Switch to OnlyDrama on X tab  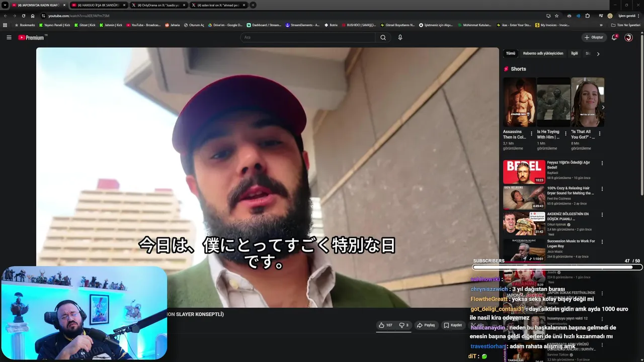pyautogui.click(x=158, y=5)
